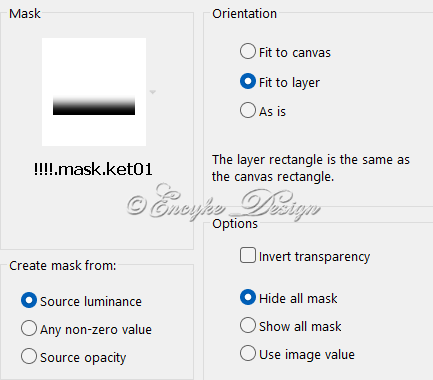Click the !!!!.mask.ket01 mask name
This screenshot has height=380, width=433.
[93, 169]
